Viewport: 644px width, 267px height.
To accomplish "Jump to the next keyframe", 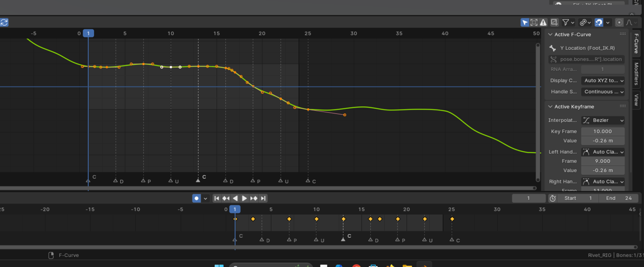I will click(x=254, y=198).
